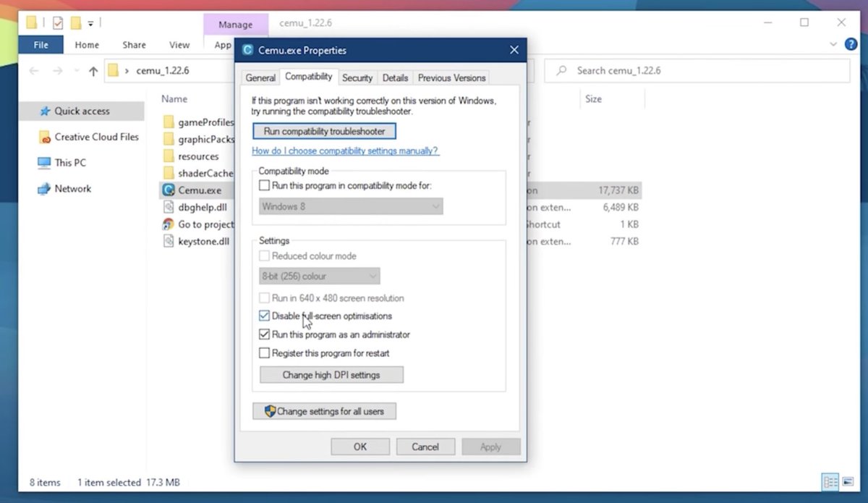Switch to the Previous Versions tab
The height and width of the screenshot is (503, 868).
pos(451,78)
